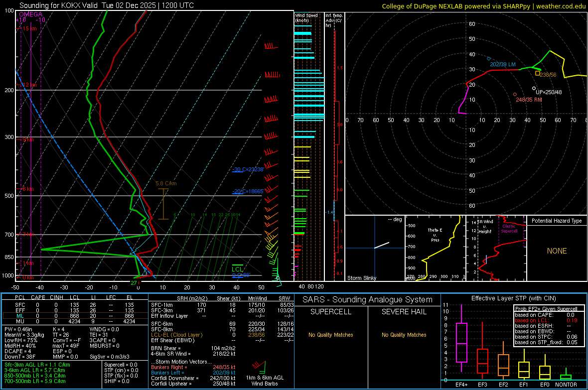Click the 248/35 RM hodograph label

click(529, 100)
